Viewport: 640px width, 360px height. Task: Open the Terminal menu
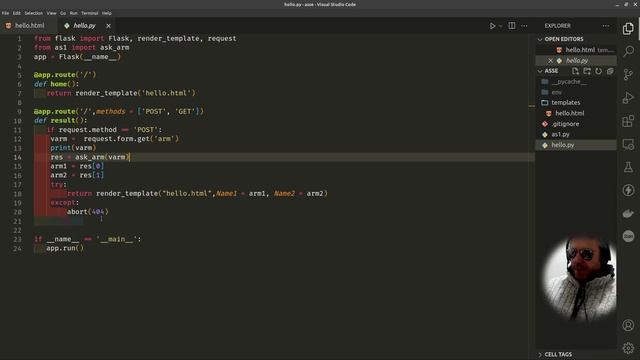click(x=89, y=13)
